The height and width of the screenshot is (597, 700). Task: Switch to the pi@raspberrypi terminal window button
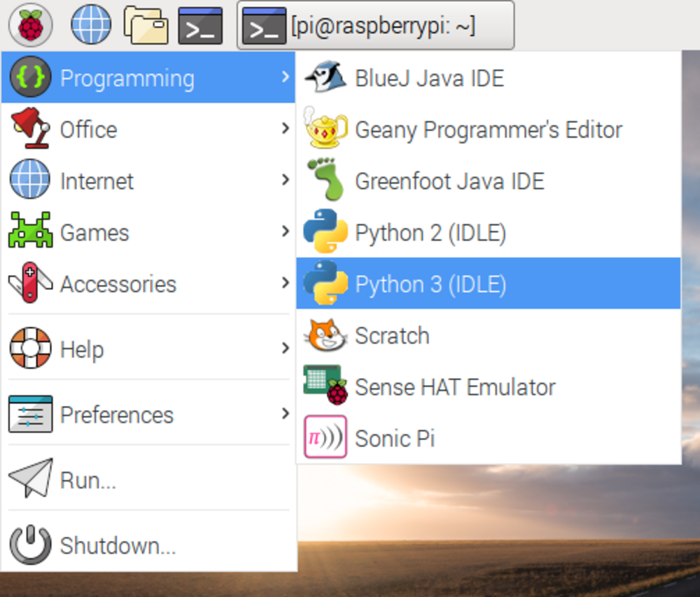(x=375, y=25)
